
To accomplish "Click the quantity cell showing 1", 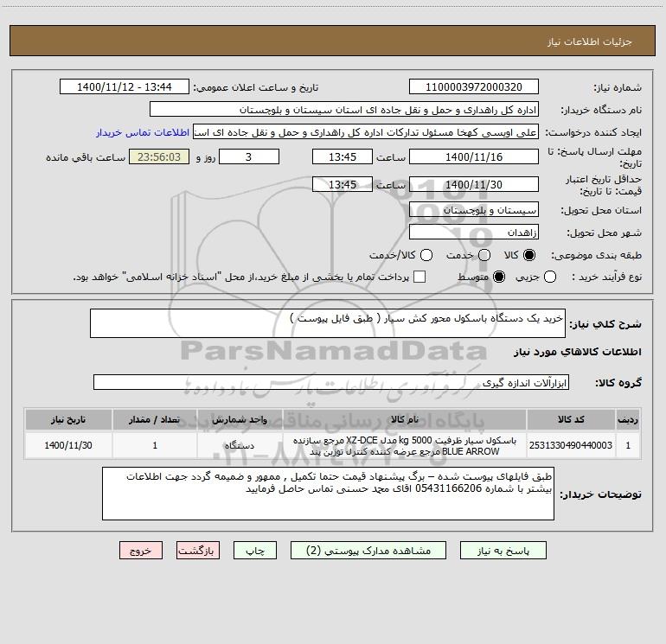I will click(x=155, y=445).
